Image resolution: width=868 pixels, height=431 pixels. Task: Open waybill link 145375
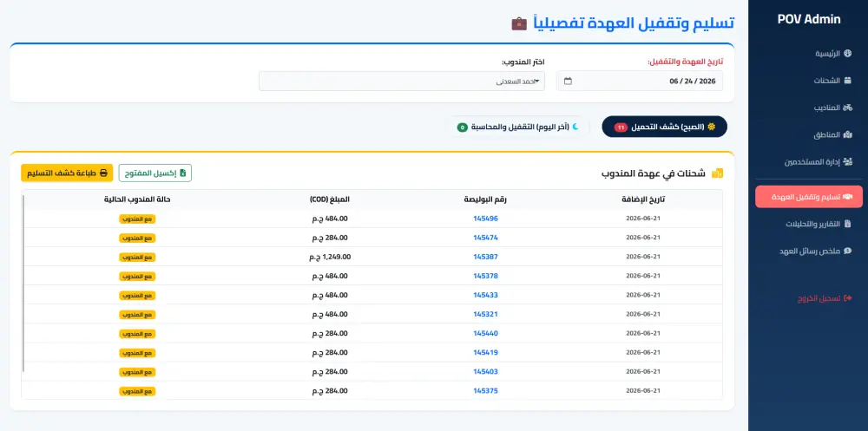485,390
